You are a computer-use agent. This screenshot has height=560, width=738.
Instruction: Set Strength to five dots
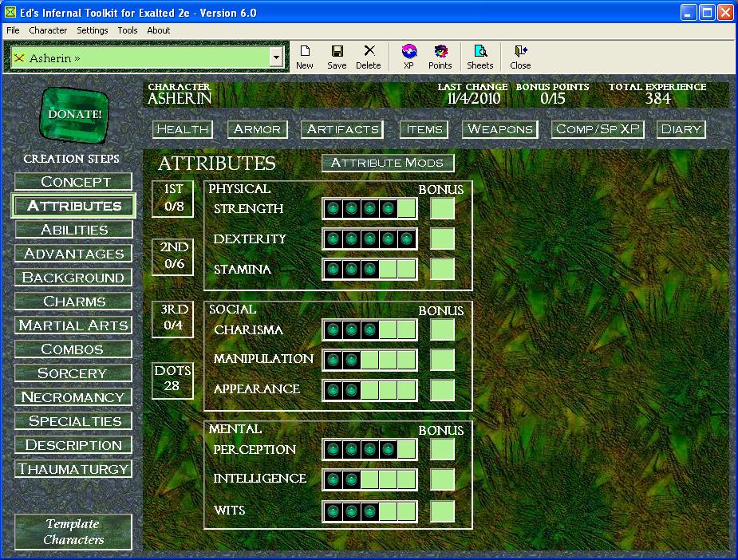point(406,208)
